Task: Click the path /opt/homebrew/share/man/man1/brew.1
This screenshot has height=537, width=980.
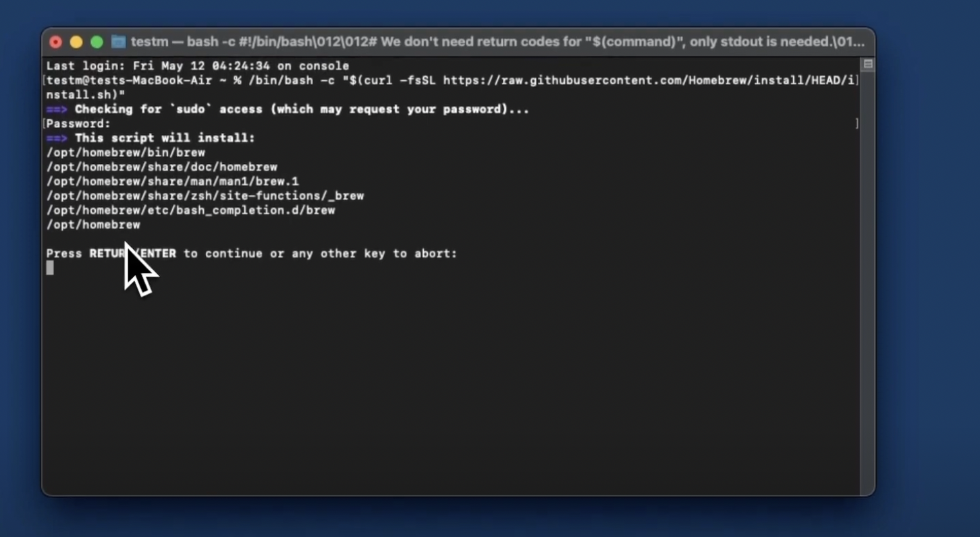Action: click(x=172, y=181)
